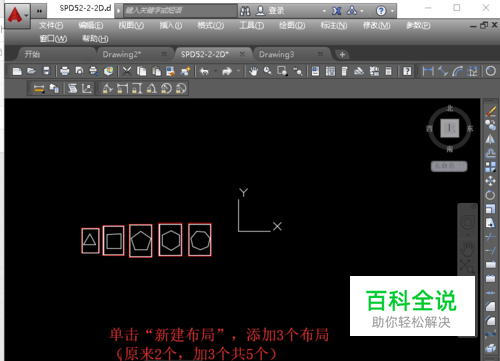Open the 文件(F) menu
This screenshot has height=361, width=500.
(51, 25)
